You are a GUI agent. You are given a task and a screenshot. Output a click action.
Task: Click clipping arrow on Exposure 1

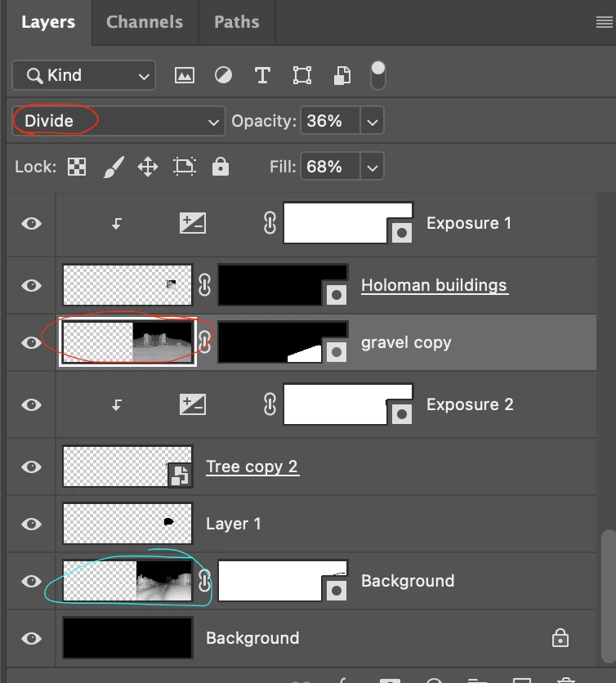coord(116,224)
